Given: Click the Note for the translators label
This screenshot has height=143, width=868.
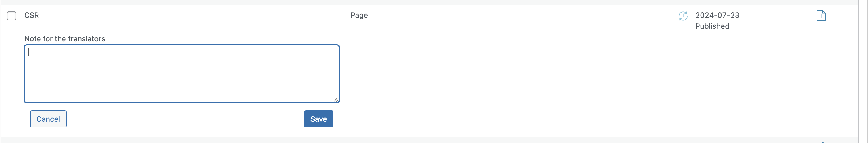Looking at the screenshot, I should point(65,39).
